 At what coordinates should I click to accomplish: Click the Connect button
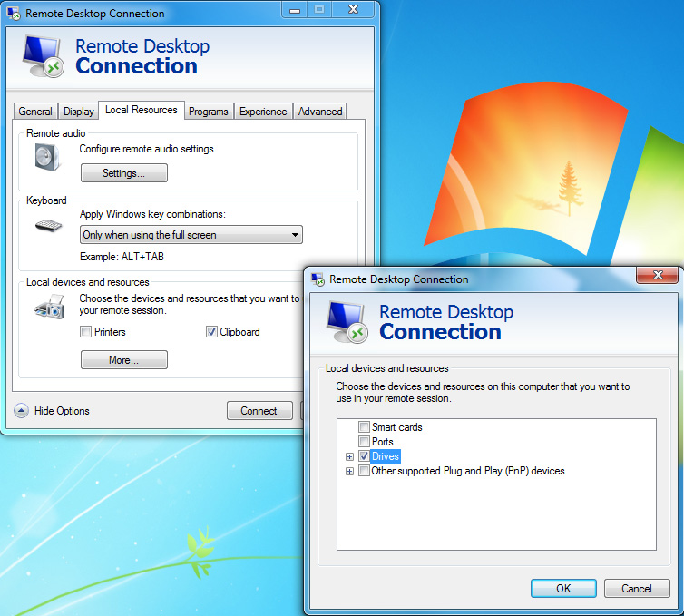259,411
